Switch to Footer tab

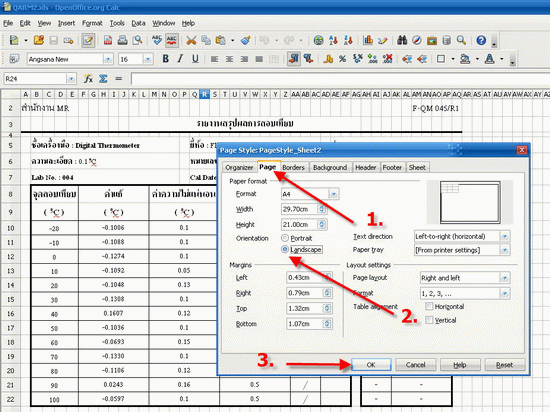392,168
